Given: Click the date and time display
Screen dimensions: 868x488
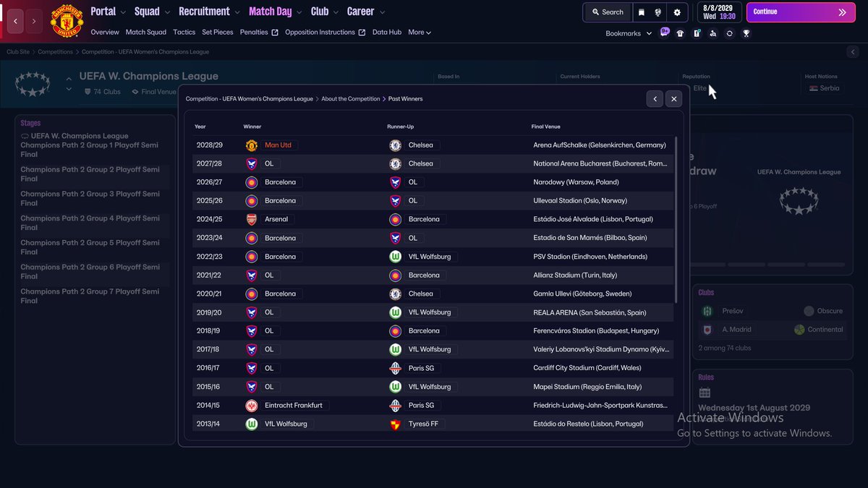Looking at the screenshot, I should (x=718, y=12).
